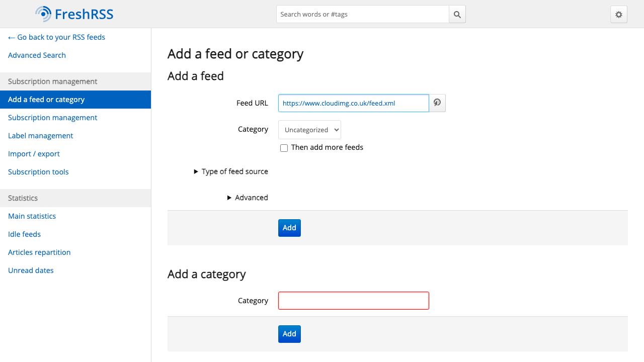Open the Category dropdown showing Uncategorized
Image resolution: width=644 pixels, height=362 pixels.
[x=309, y=130]
